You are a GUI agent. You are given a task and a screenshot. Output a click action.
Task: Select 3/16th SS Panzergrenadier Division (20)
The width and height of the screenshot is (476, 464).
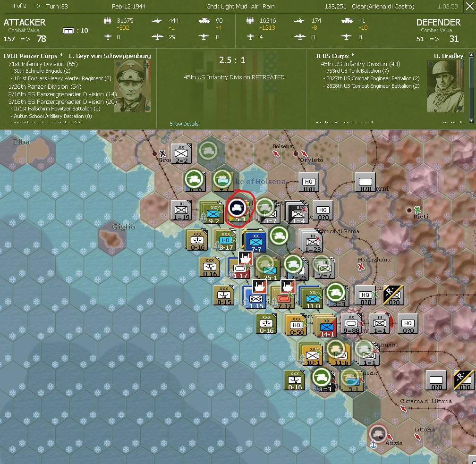[62, 101]
